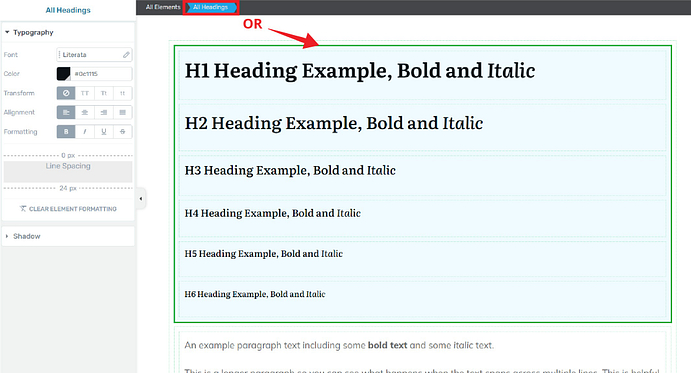
Task: Set alignment to left
Action: [66, 112]
